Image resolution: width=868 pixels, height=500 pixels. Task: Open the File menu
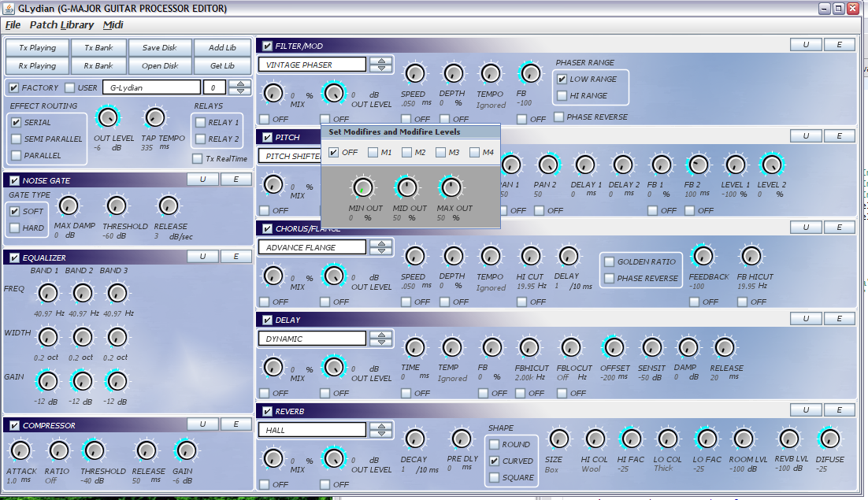(x=13, y=25)
